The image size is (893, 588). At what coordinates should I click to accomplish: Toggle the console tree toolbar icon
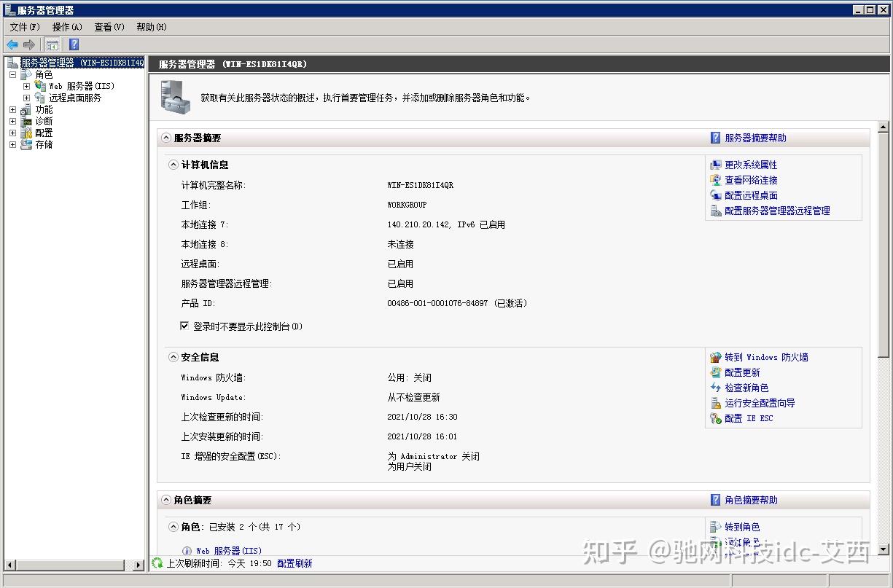52,44
